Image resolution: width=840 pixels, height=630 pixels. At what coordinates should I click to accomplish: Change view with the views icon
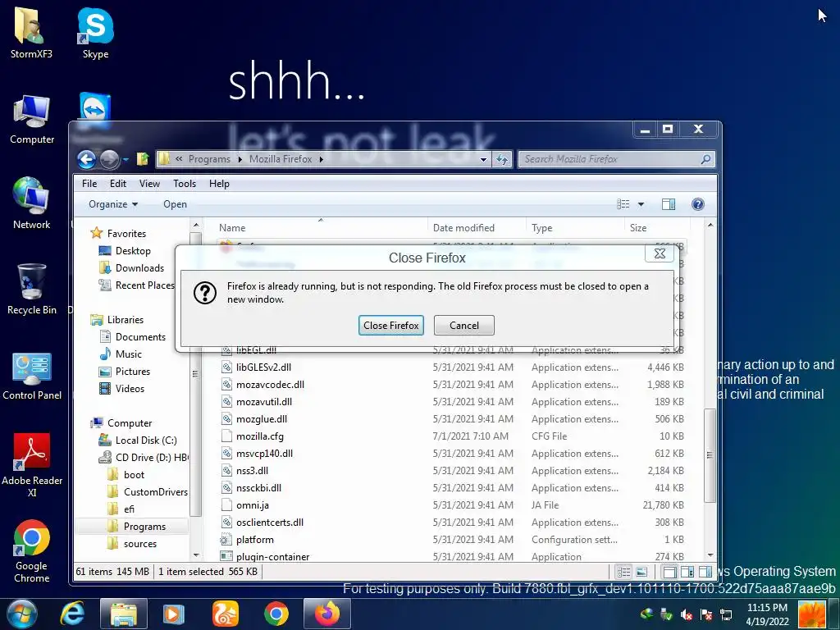623,204
